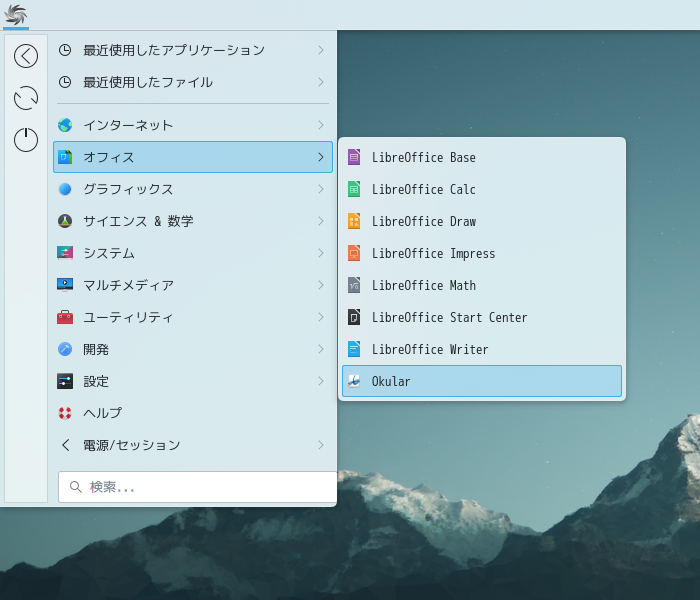Click the LibreOffice Calc green icon
The height and width of the screenshot is (600, 700).
pos(354,189)
